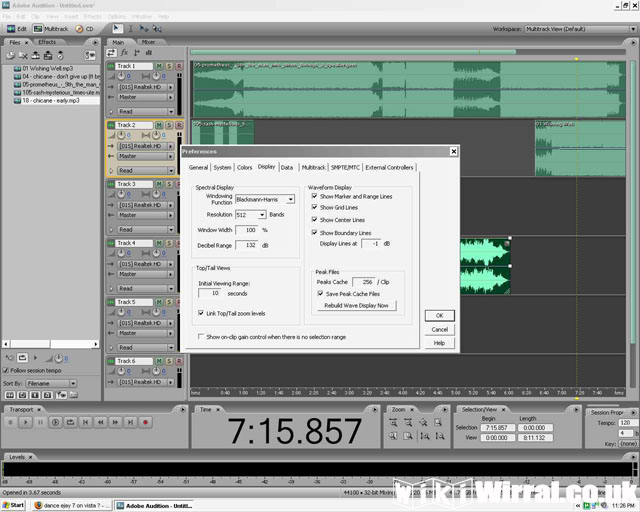
Task: Click Rebuild Wave Display Now
Action: 356,305
